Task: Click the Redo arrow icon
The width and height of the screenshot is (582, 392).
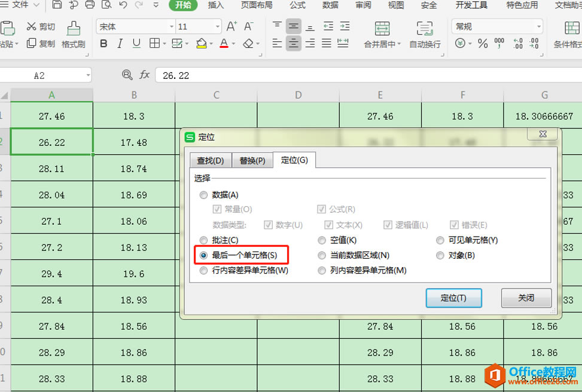Action: pos(139,5)
